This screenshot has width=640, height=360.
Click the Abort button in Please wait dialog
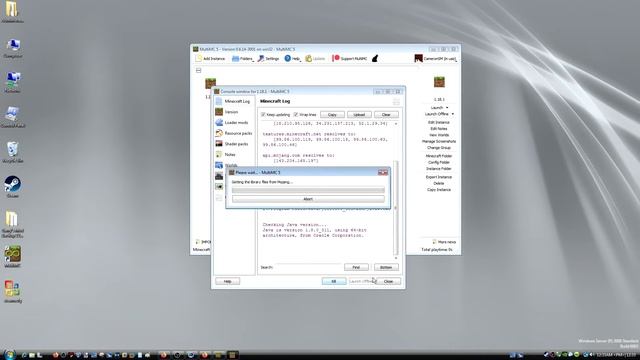click(308, 199)
